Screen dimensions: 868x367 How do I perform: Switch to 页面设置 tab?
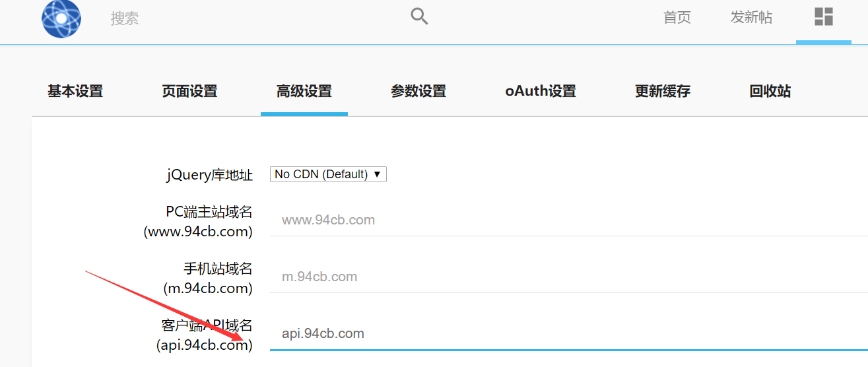(189, 91)
